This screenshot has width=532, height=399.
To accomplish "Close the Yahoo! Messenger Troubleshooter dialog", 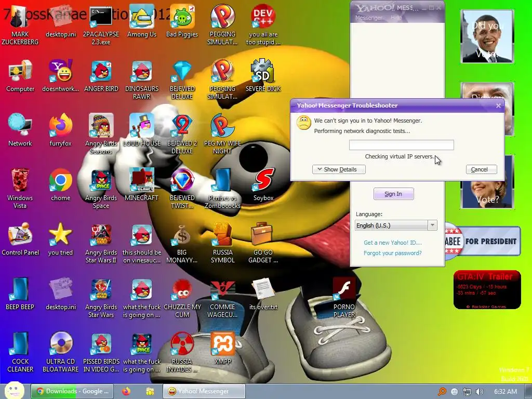I will (498, 105).
